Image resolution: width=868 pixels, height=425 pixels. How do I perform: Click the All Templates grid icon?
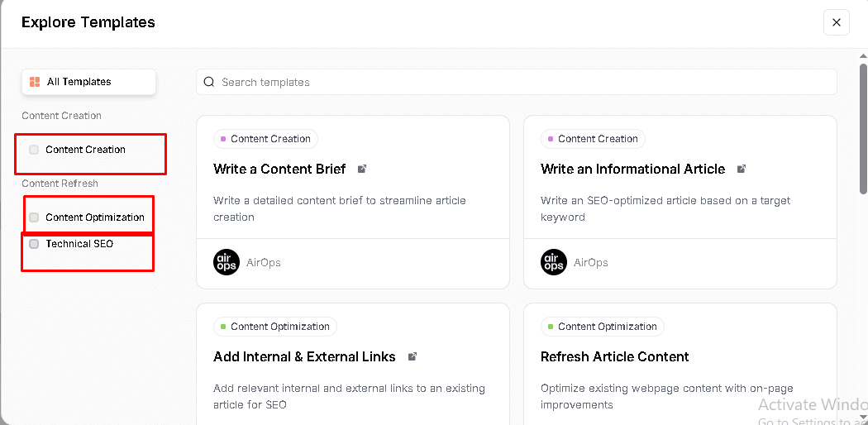pos(35,82)
